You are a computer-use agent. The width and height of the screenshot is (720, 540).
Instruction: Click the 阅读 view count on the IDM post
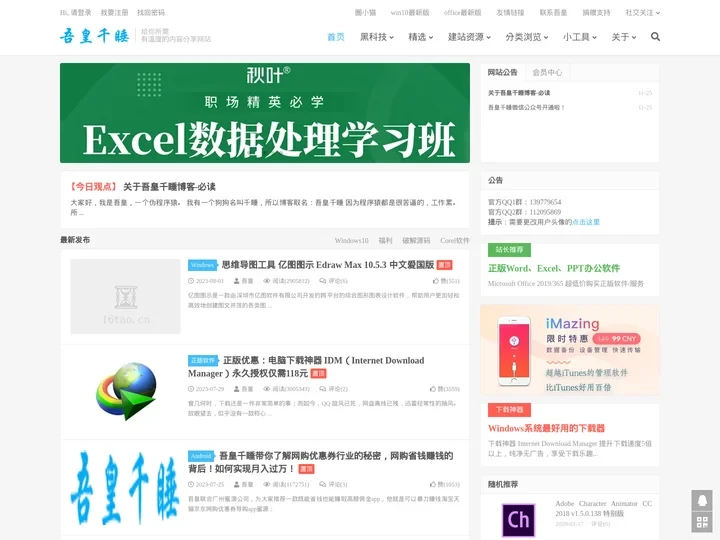287,388
